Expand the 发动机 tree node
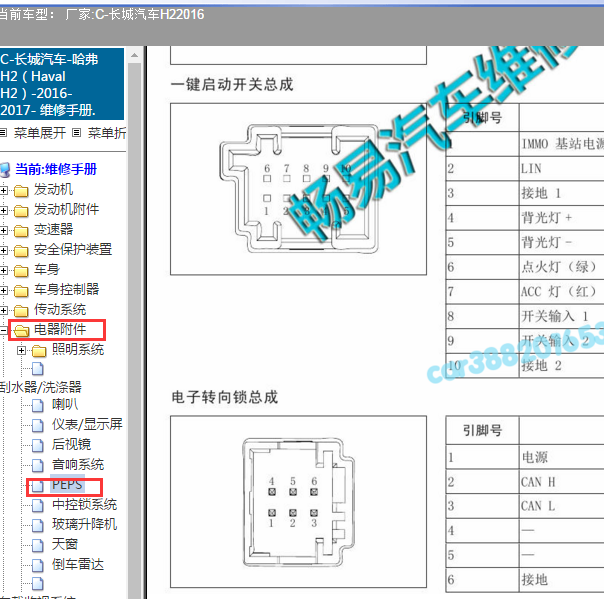Image resolution: width=604 pixels, height=599 pixels. pos(3,190)
